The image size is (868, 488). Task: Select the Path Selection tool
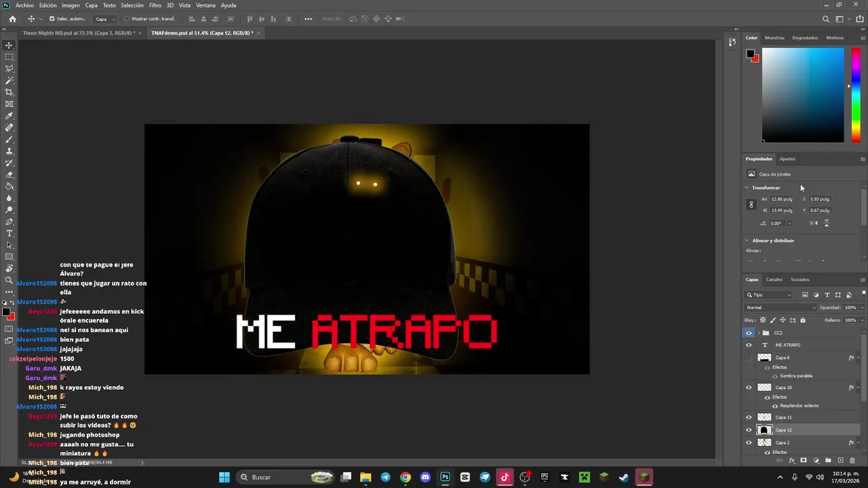[9, 245]
